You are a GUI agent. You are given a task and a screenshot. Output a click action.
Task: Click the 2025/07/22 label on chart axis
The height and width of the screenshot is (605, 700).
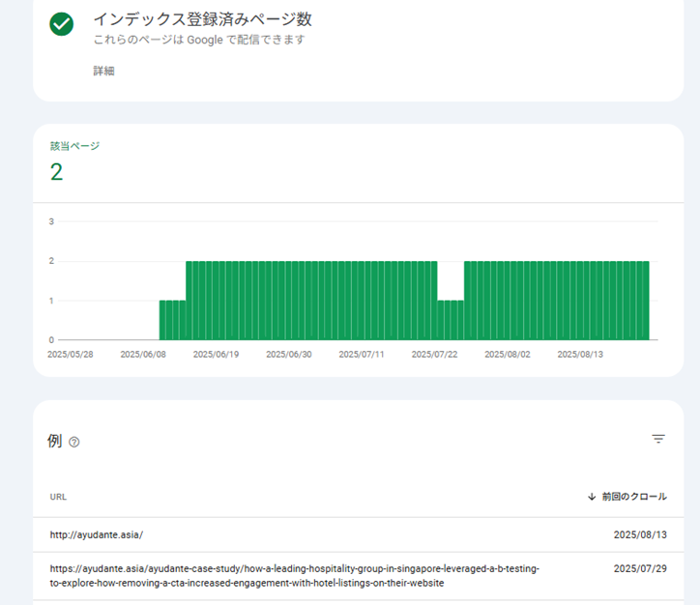point(434,355)
